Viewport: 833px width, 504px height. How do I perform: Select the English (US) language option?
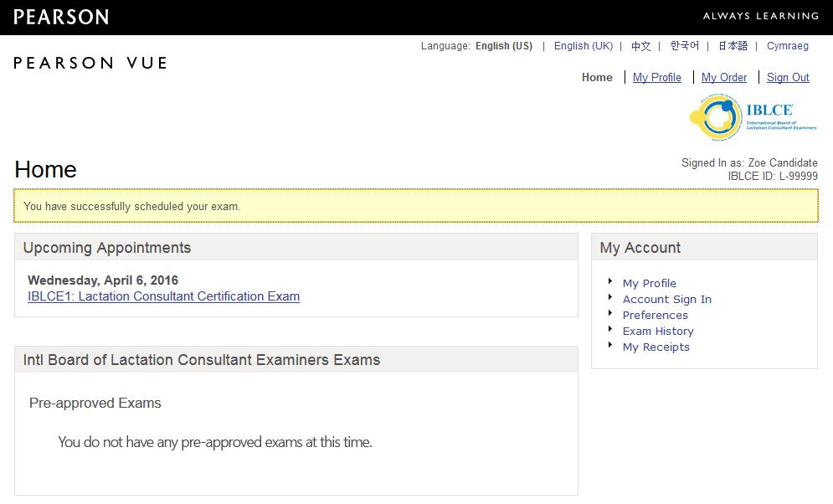point(504,46)
